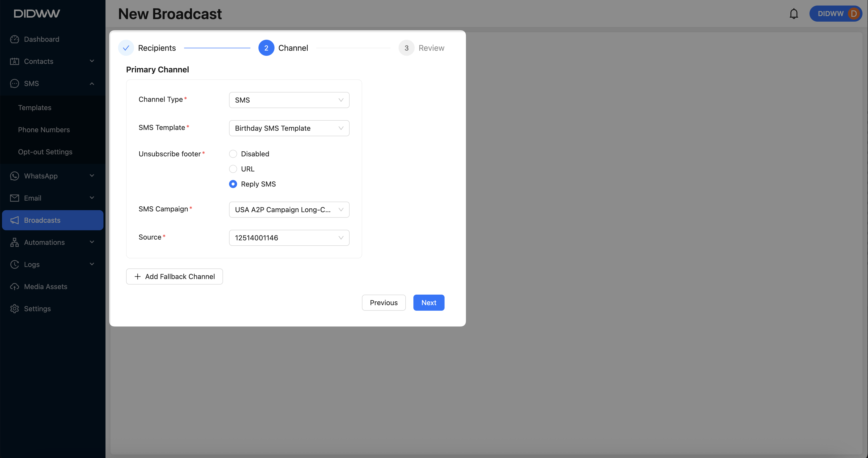The width and height of the screenshot is (868, 458).
Task: Select the Disabled unsubscribe footer option
Action: (x=233, y=154)
